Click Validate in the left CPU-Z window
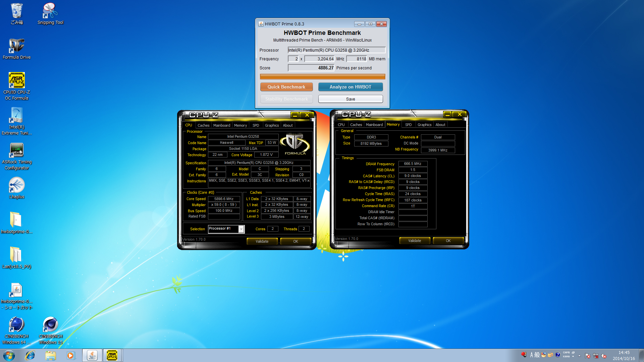Screen dimensions: 644x362 tap(262, 241)
